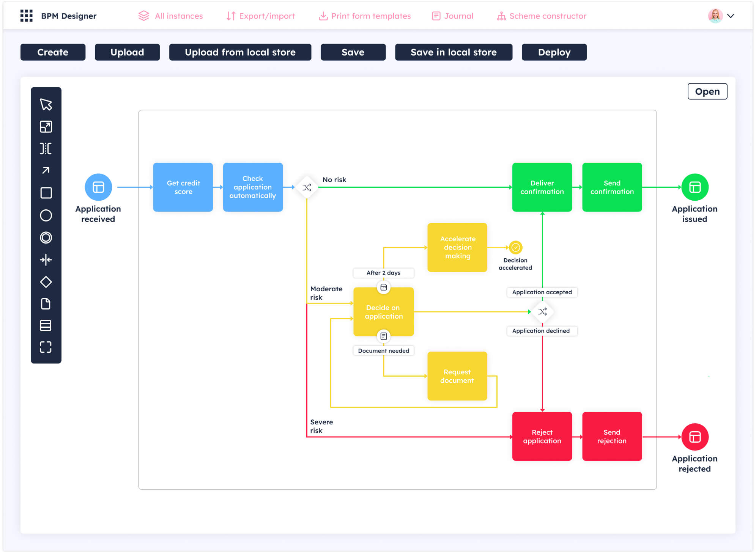Choose the diamond gateway tool
The width and height of the screenshot is (756, 553).
click(x=46, y=282)
